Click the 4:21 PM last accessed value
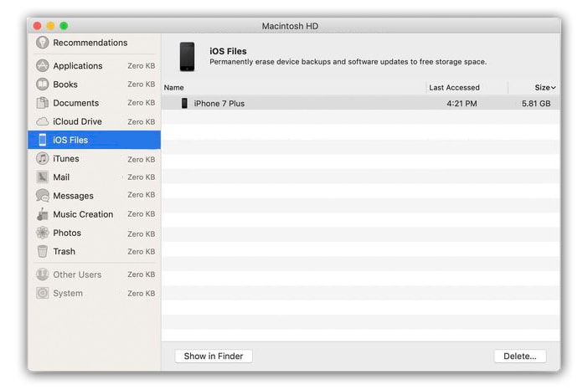 [x=462, y=104]
